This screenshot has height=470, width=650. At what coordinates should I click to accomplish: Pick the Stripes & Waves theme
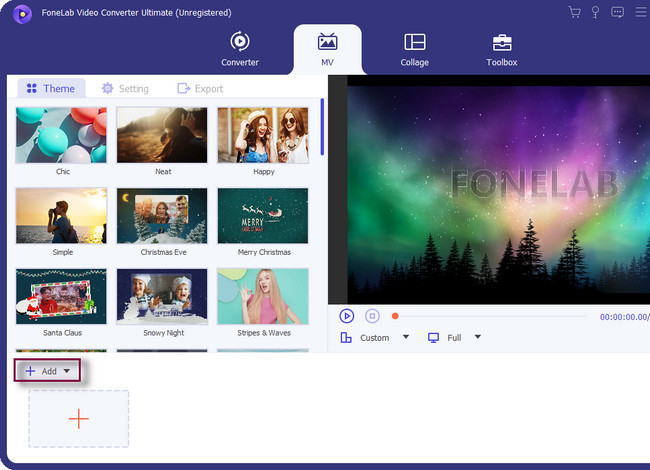click(x=263, y=296)
